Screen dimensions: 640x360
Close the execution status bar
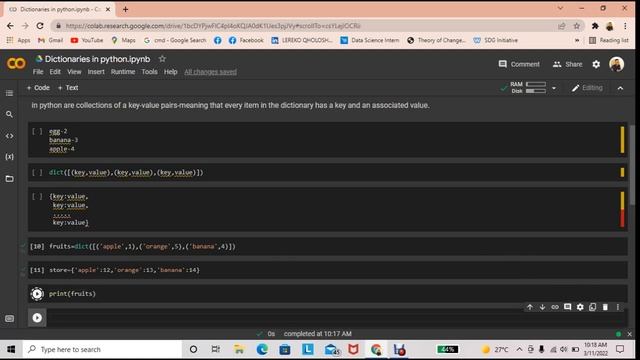(x=629, y=334)
